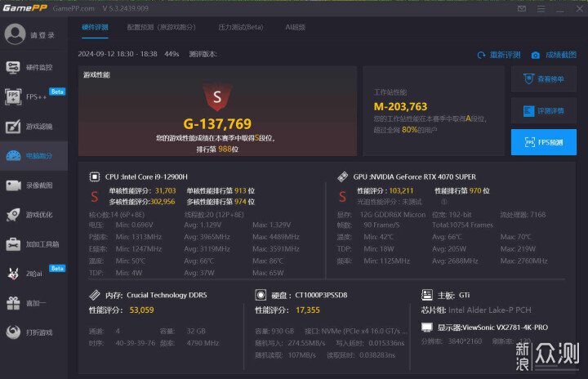The image size is (588, 379).
Task: Click the GPU card icon
Action: click(x=343, y=176)
